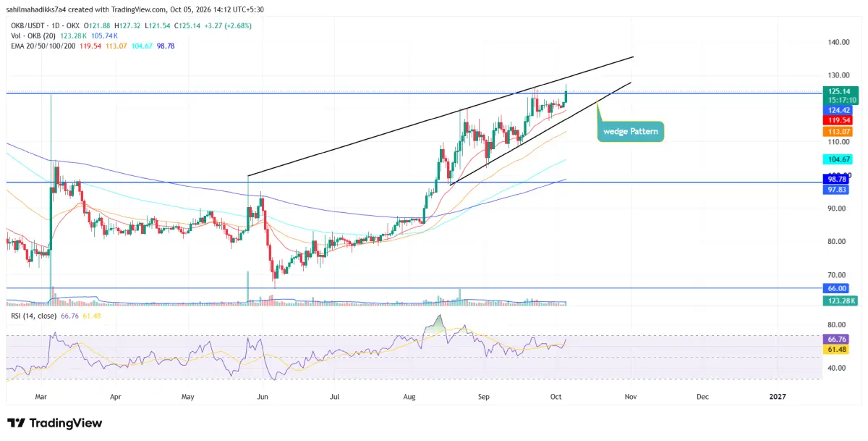Click the EMA legend value 98.78
The width and height of the screenshot is (868, 441).
[x=164, y=46]
